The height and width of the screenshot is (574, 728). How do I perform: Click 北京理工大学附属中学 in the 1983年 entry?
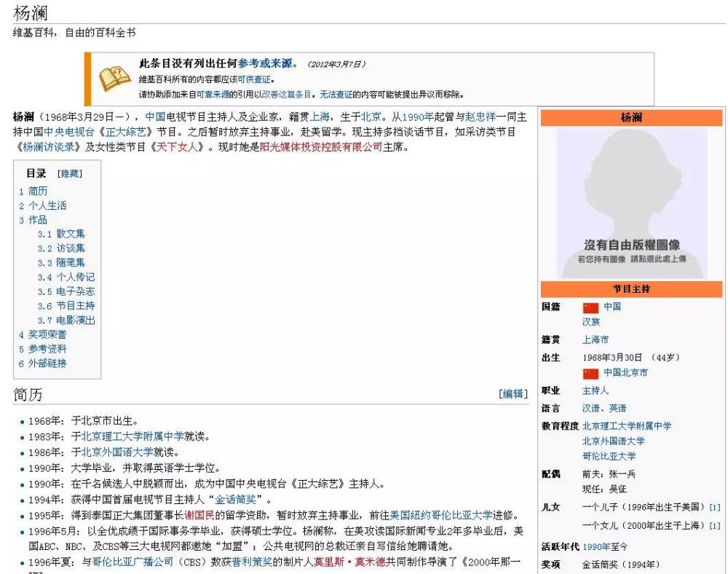point(132,436)
